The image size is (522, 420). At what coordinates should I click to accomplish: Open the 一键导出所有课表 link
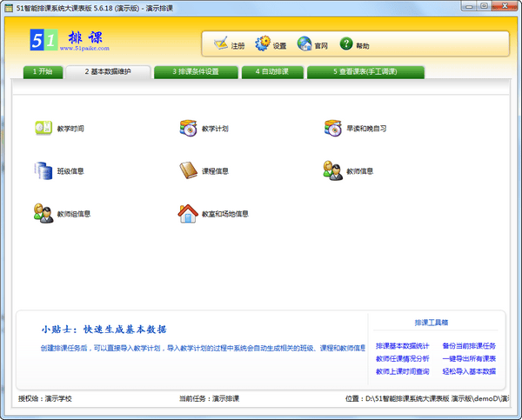pyautogui.click(x=469, y=358)
